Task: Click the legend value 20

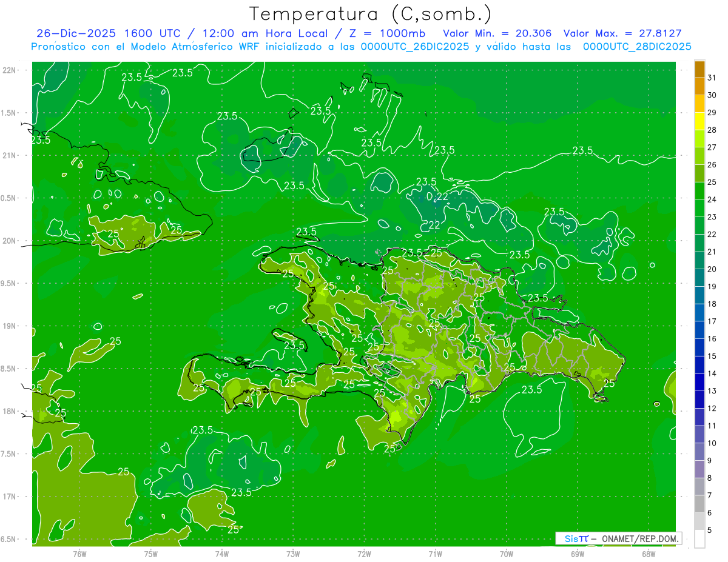Action: (713, 269)
